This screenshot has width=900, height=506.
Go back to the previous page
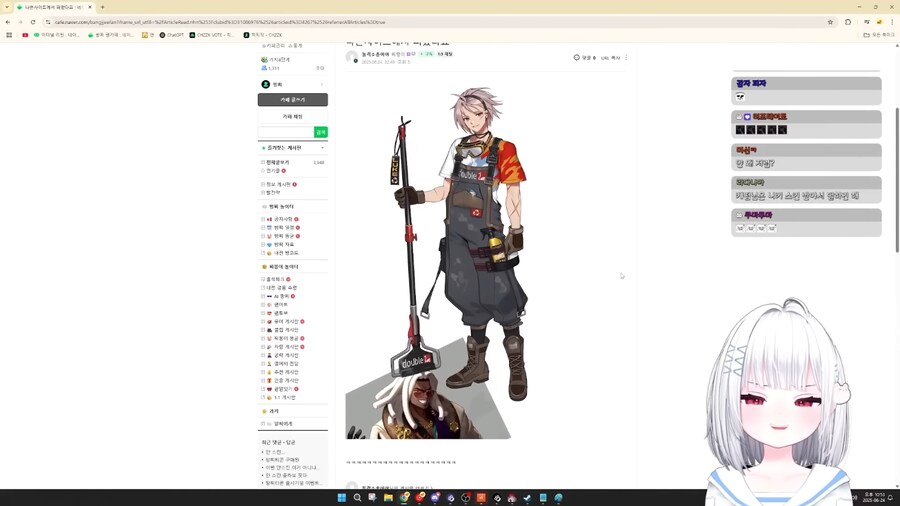click(x=7, y=22)
